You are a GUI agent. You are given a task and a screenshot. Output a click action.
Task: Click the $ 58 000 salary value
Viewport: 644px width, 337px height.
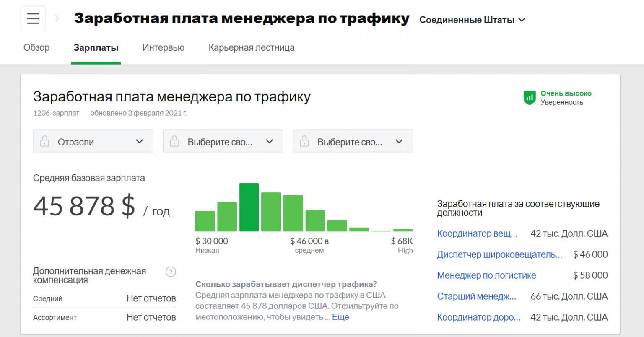(x=590, y=275)
